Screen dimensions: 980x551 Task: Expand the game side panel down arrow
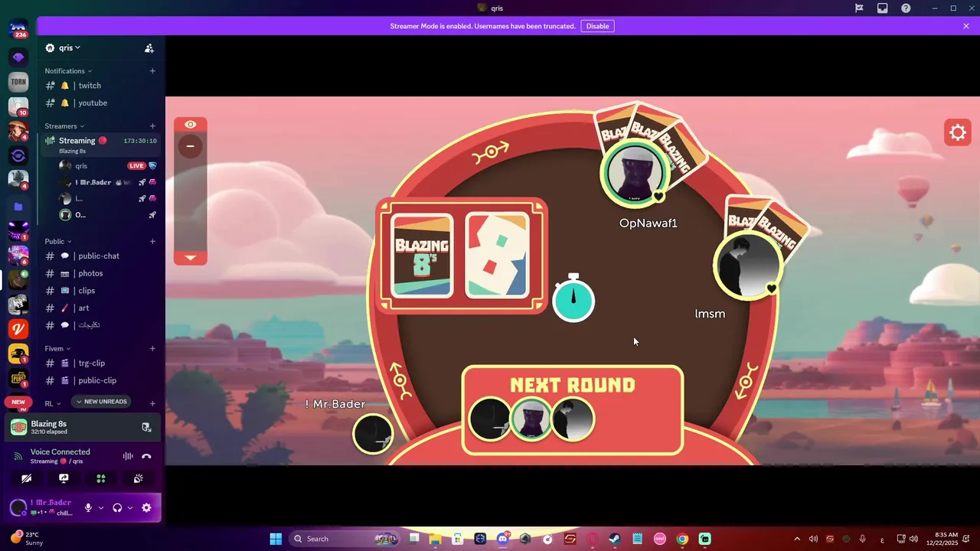point(190,258)
